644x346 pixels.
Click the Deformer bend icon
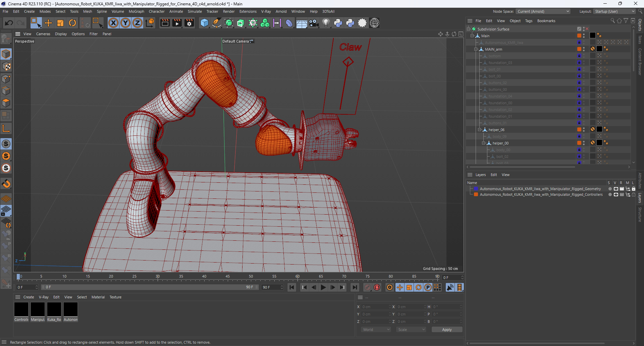(x=289, y=23)
